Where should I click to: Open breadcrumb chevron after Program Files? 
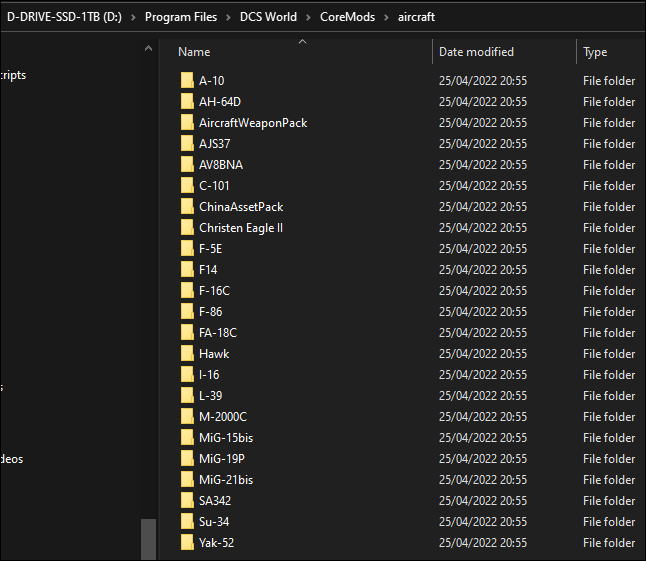pyautogui.click(x=228, y=17)
